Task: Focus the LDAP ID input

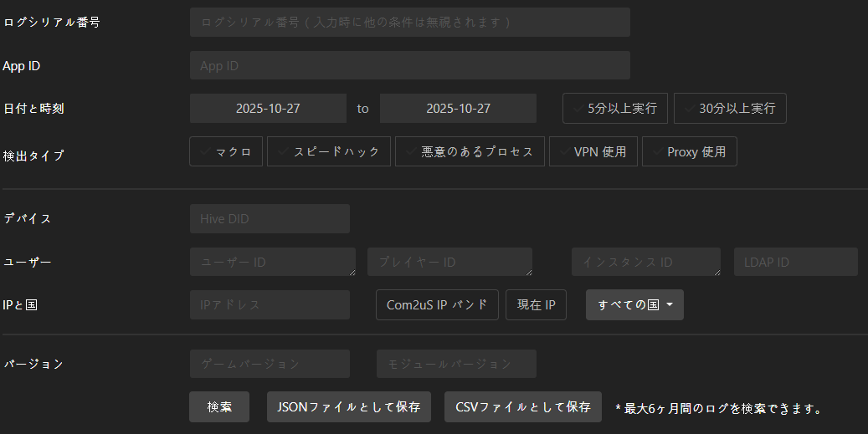Action: click(795, 262)
